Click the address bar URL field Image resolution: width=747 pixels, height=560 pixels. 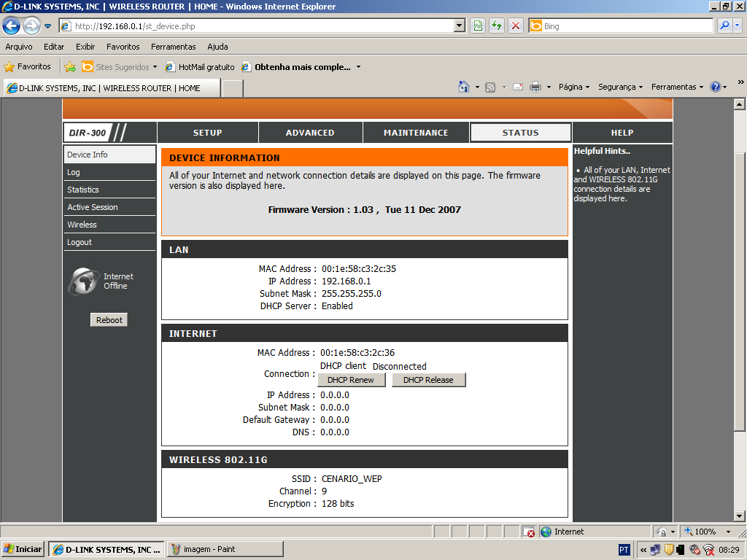(x=258, y=26)
